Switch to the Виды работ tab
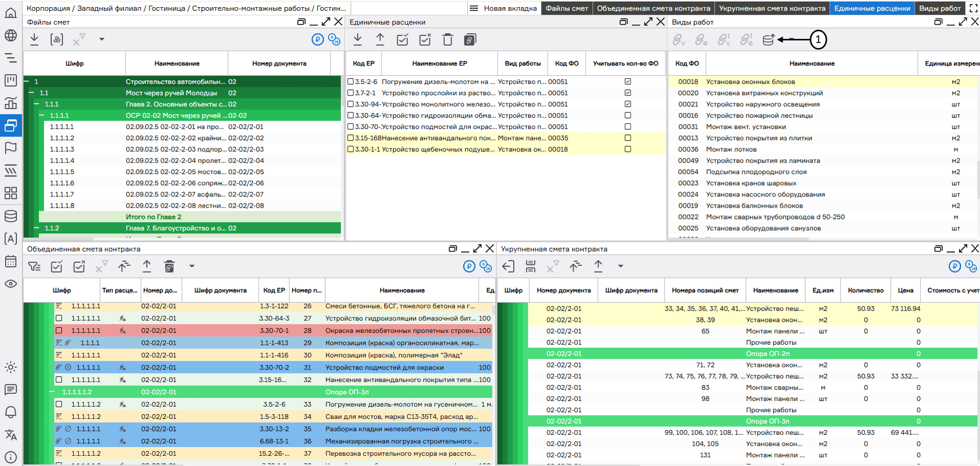The width and height of the screenshot is (980, 466). (940, 8)
